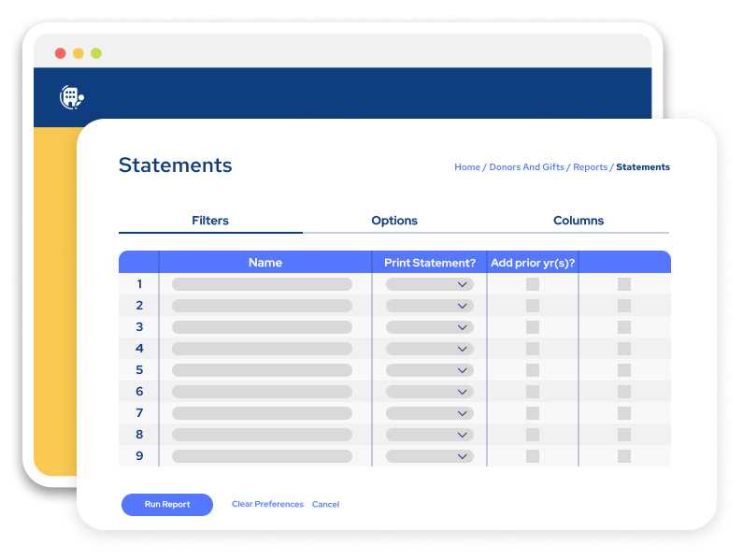Screen dimensions: 743x560
Task: Click the Name field in row 1
Action: coord(262,284)
